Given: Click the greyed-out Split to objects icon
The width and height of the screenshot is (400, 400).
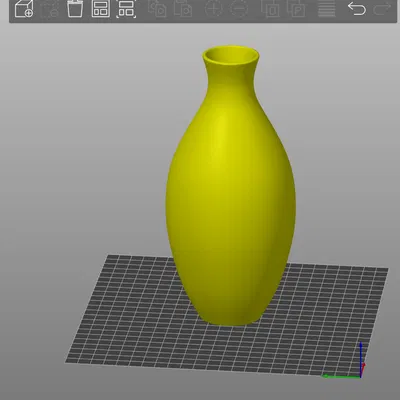Looking at the screenshot, I should (x=270, y=8).
